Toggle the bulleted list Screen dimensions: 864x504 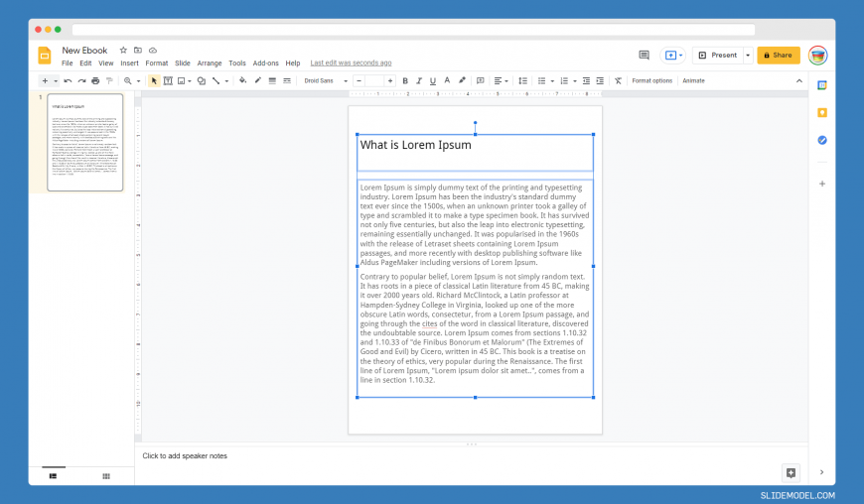coord(541,81)
